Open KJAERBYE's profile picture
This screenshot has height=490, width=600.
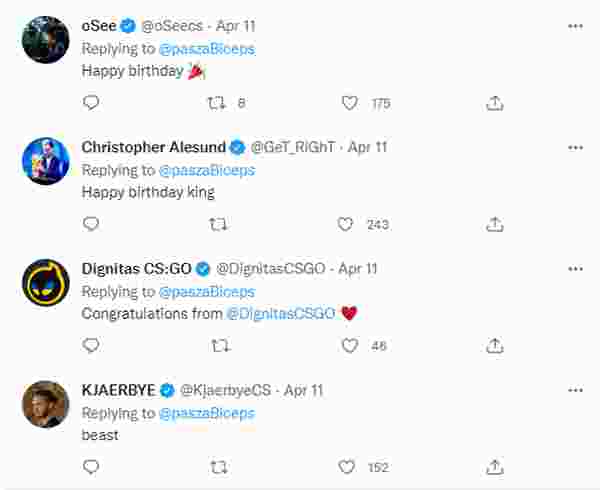click(46, 404)
